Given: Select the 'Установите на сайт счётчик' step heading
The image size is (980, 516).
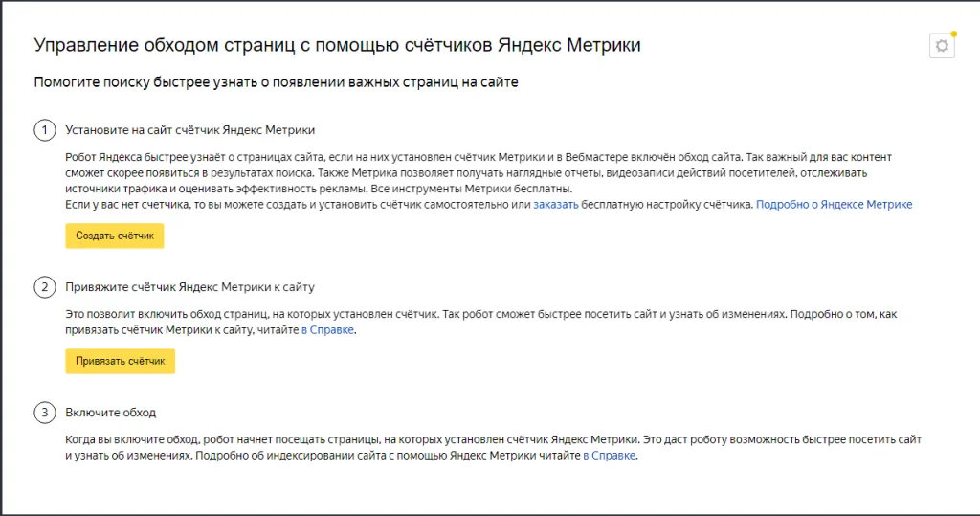Looking at the screenshot, I should [189, 129].
